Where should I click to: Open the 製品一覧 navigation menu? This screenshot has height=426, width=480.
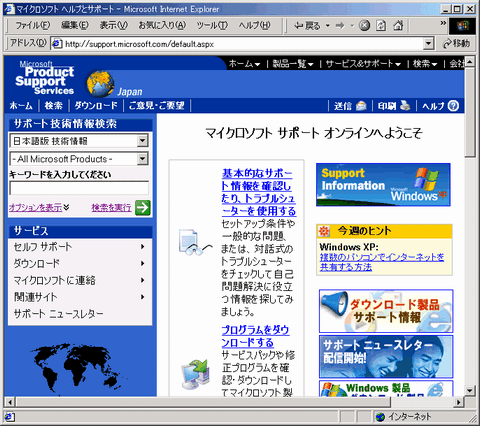point(293,64)
